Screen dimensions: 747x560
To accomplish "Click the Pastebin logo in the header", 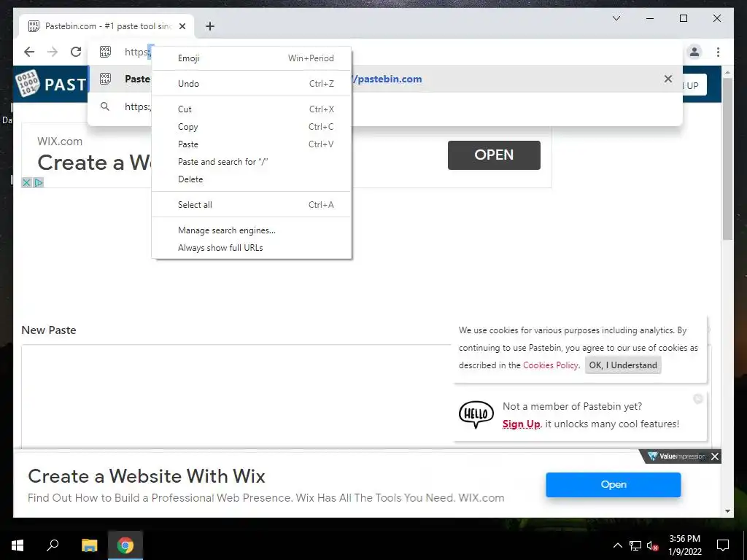I will [50, 85].
